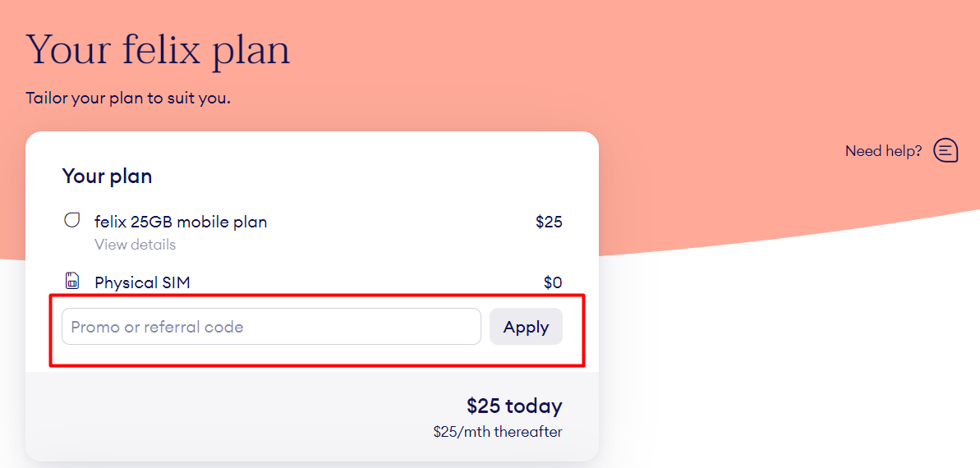980x468 pixels.
Task: Open View details under the mobile plan
Action: (135, 245)
